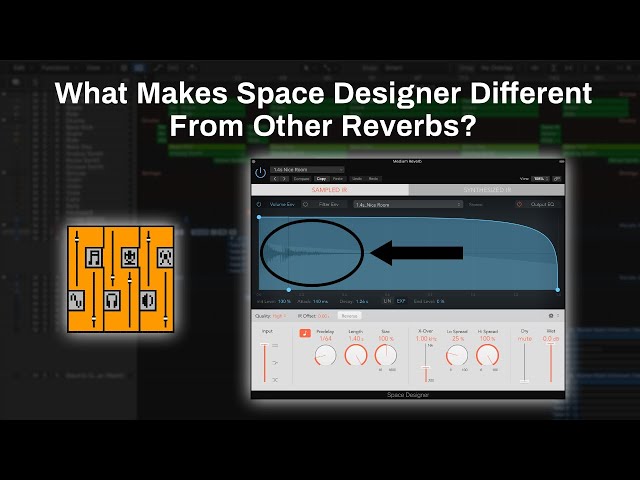The height and width of the screenshot is (480, 640).
Task: Click the Hi Spread knob
Action: tap(488, 355)
